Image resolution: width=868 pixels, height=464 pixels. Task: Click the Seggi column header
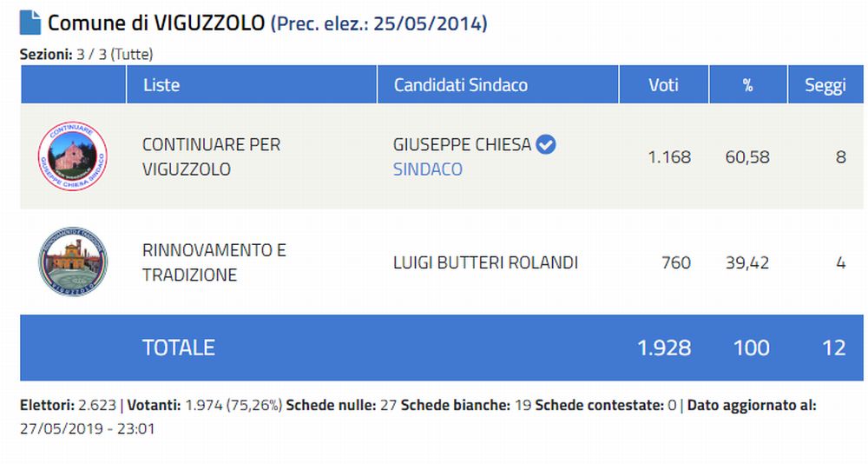pyautogui.click(x=825, y=85)
